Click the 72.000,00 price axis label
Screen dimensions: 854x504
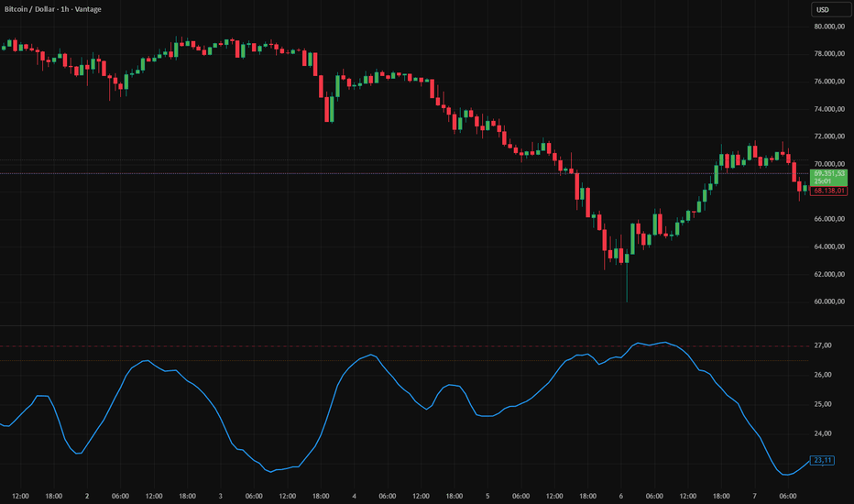(x=829, y=137)
